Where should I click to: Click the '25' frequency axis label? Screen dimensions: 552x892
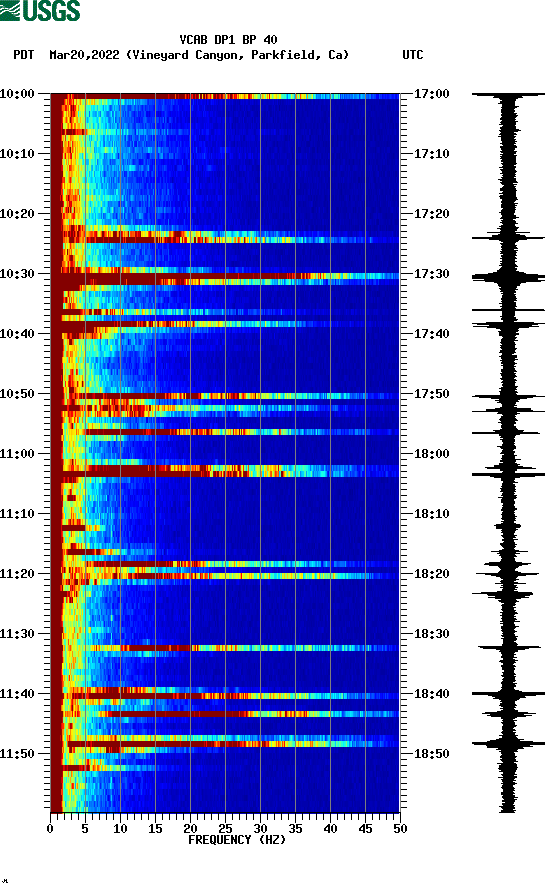[x=225, y=829]
